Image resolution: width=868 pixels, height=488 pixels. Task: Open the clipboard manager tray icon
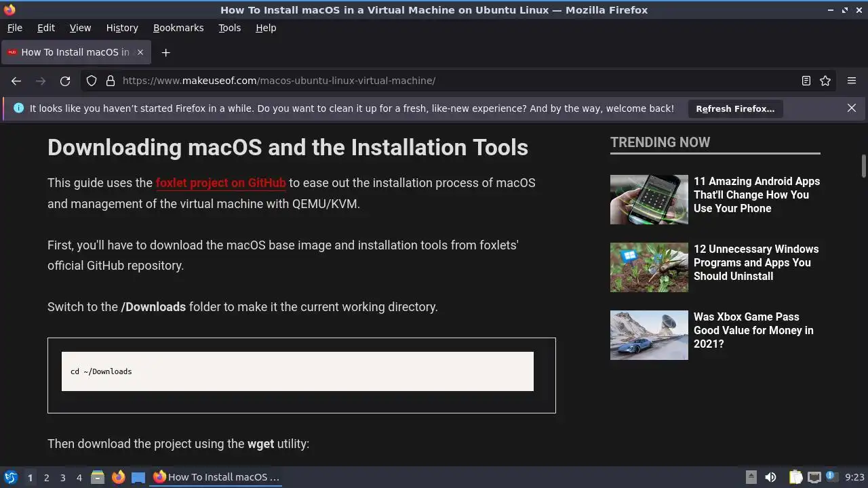click(x=796, y=477)
